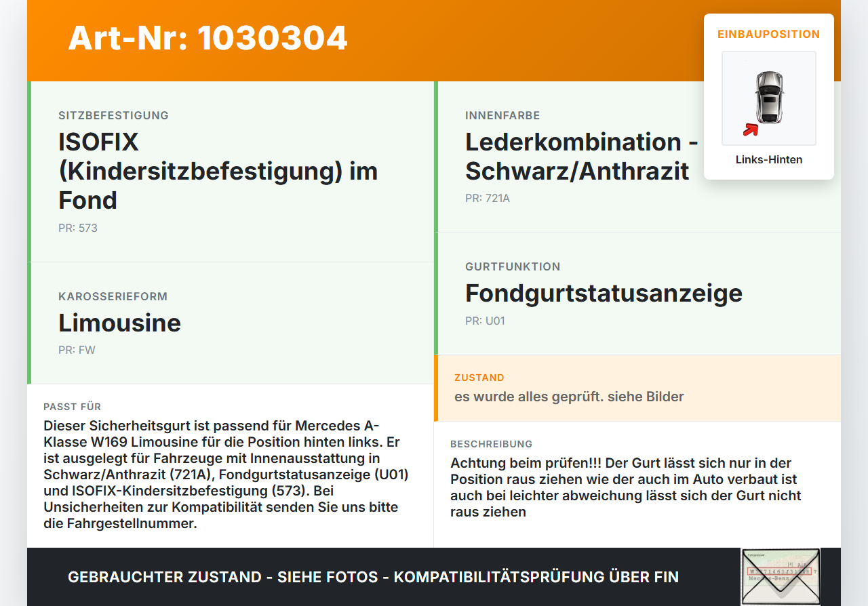Select the Limousine body style card
The image size is (868, 606).
point(231,323)
